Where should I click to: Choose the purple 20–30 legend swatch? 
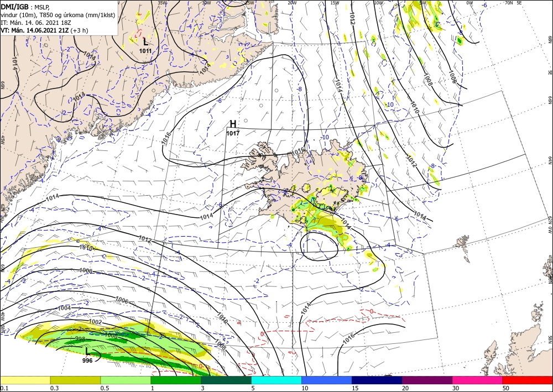[x=427, y=380]
